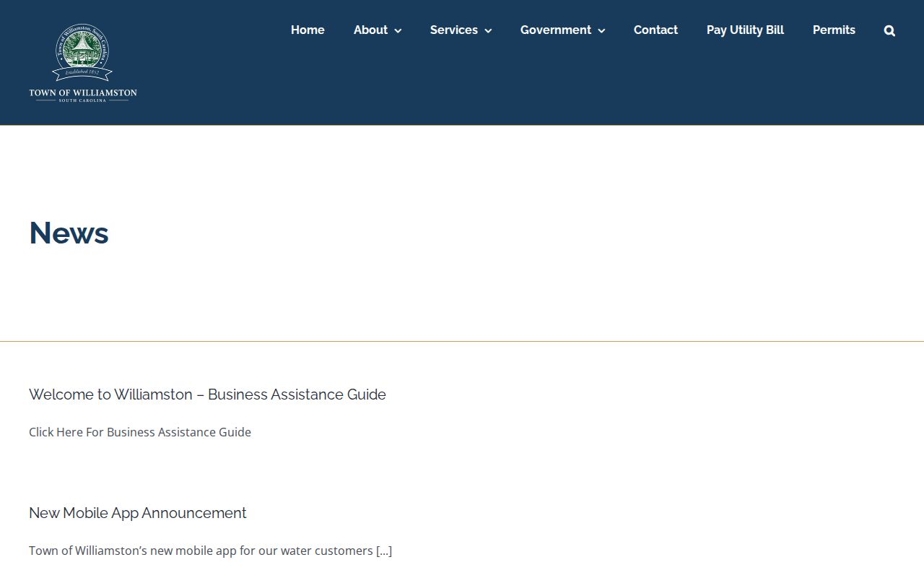Follow 'Click Here For Business Assistance Guide'

140,432
